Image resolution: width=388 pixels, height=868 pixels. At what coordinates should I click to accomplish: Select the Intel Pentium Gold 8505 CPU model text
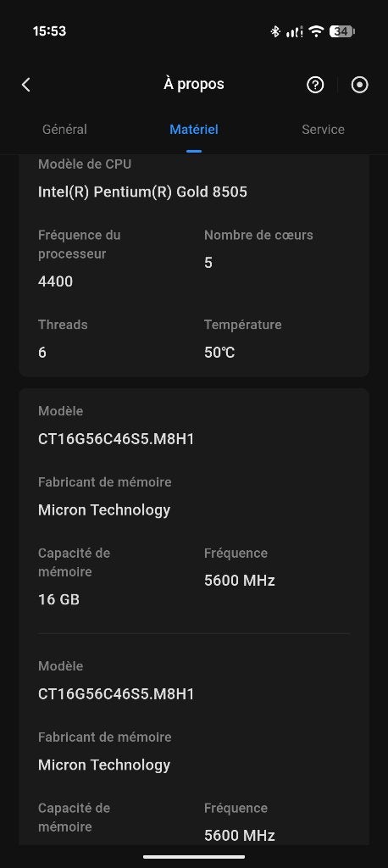tap(143, 192)
